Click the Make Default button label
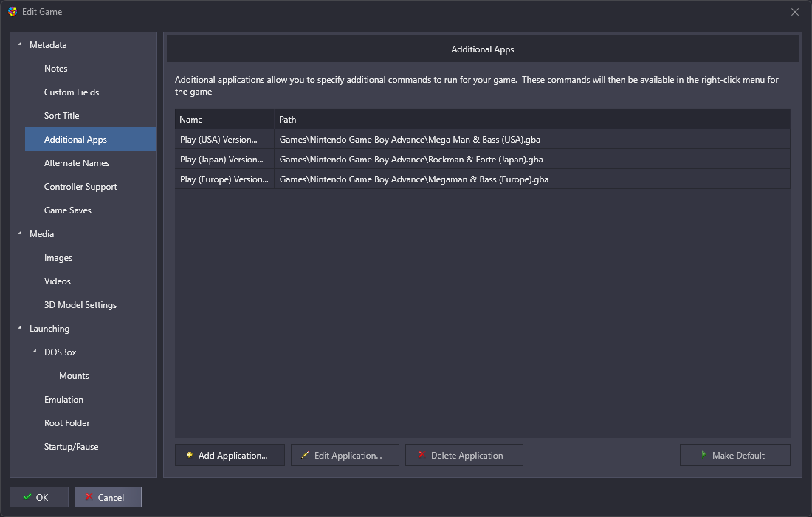812x517 pixels. click(x=738, y=456)
